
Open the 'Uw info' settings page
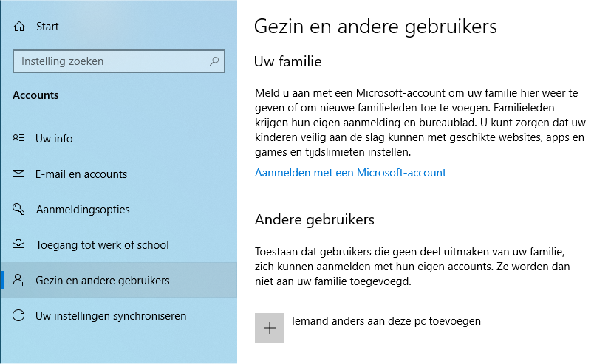point(54,139)
